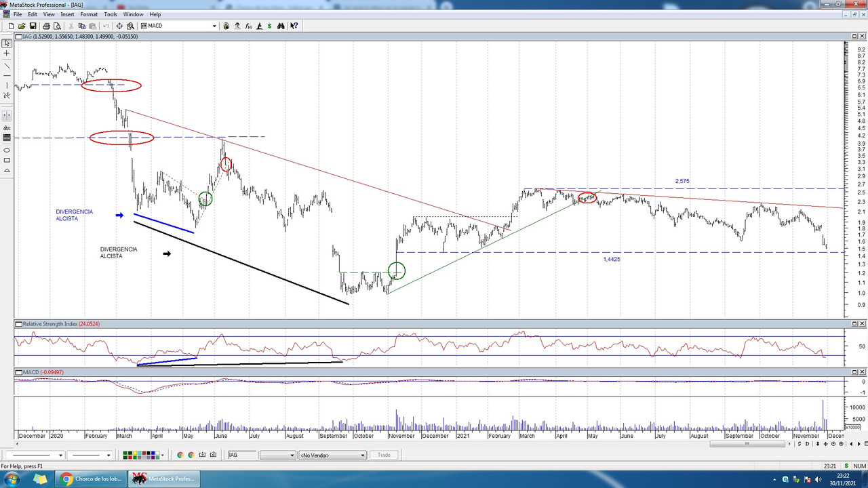This screenshot has width=868, height=488.
Task: Click the Print toolbar icon
Action: [x=46, y=26]
